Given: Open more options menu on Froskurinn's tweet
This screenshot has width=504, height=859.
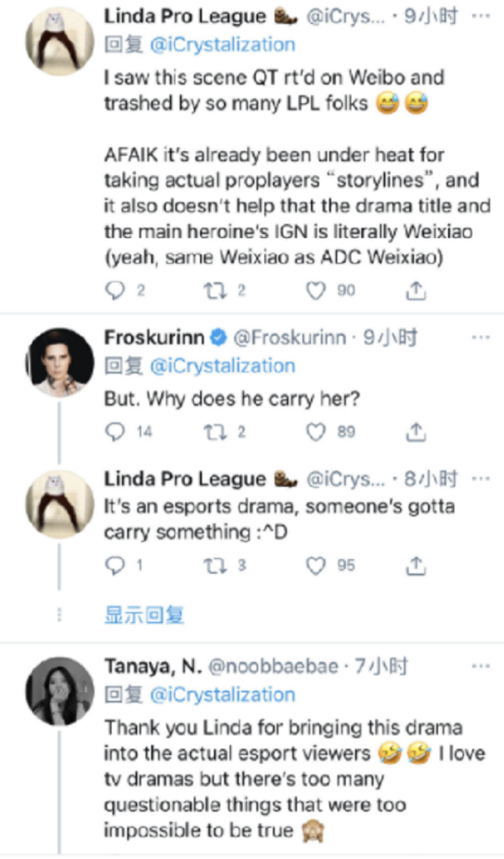Looking at the screenshot, I should [481, 338].
